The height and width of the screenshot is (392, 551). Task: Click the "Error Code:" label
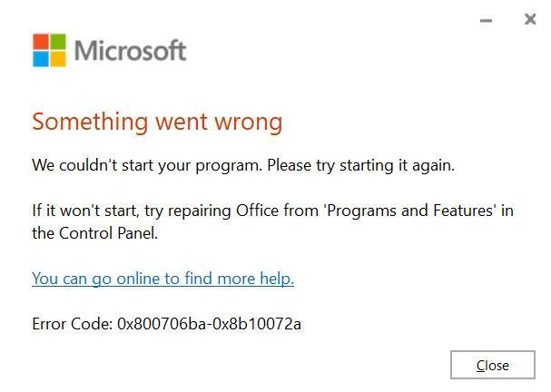[x=72, y=323]
